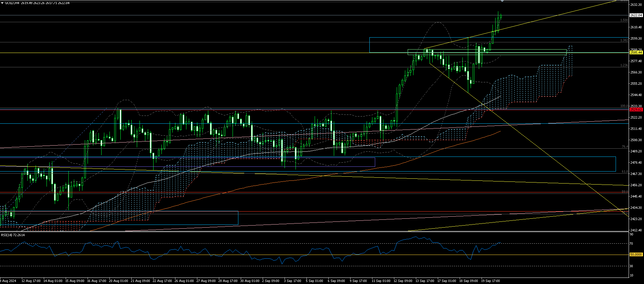The image size is (644, 284).
Task: Select the Fibonacci 1.500 level label
Action: [624, 20]
